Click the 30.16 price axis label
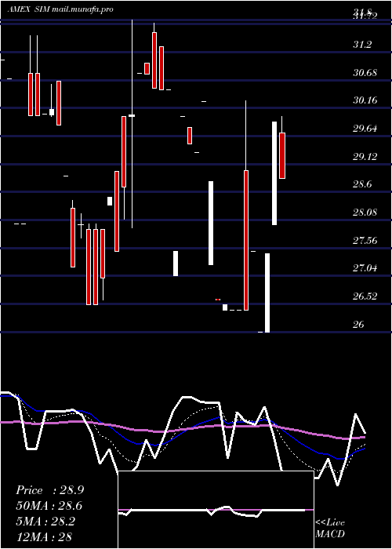Screen dimensions: 392x549 tap(365, 100)
